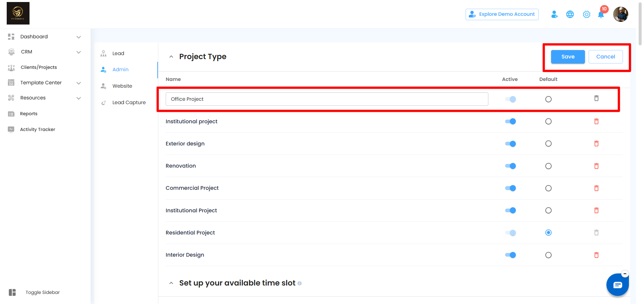Click the Cancel button

tap(605, 57)
